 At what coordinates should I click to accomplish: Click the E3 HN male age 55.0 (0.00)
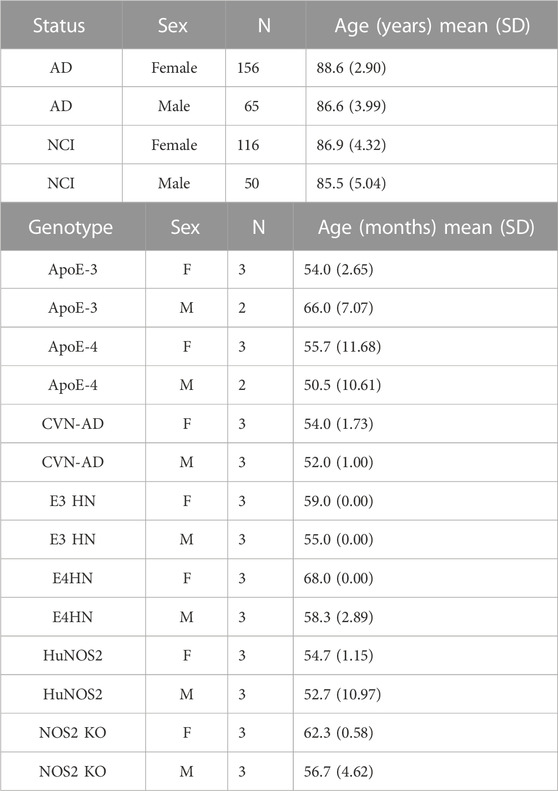coord(339,539)
